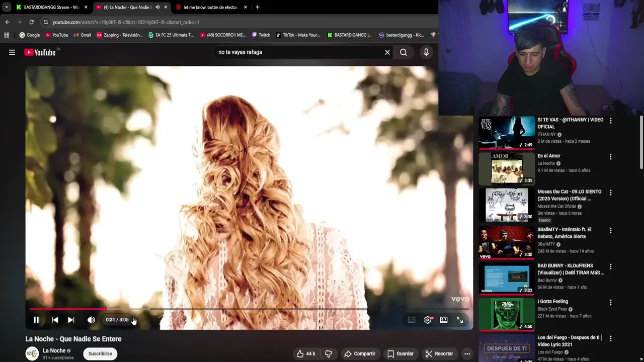Go back in browser history
Image resolution: width=644 pixels, height=362 pixels.
(x=7, y=22)
